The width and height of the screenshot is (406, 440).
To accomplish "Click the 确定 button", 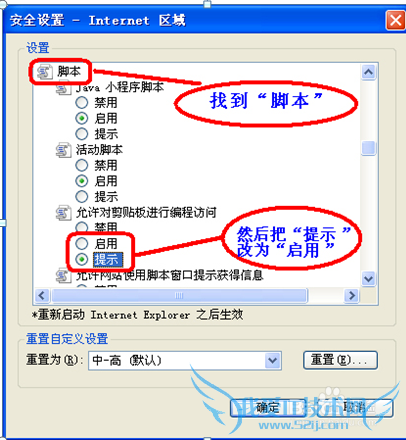I will (x=268, y=408).
